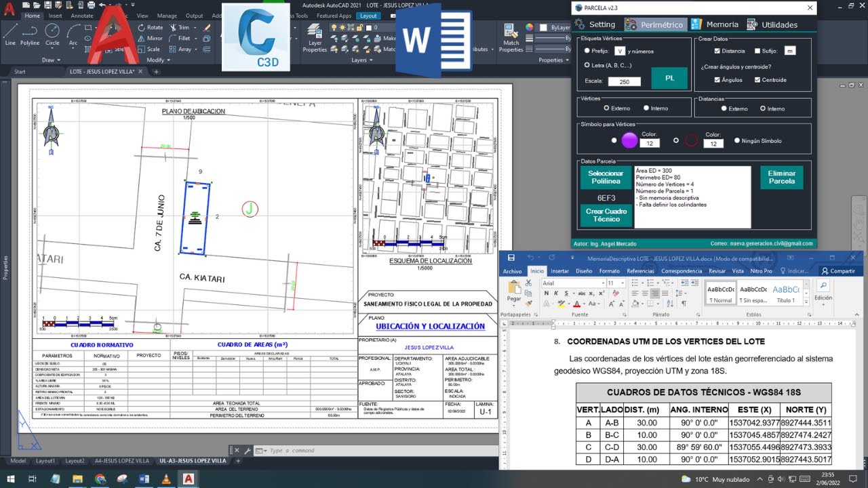Choose the Rotate modify tool
The height and width of the screenshot is (488, 868).
click(150, 28)
